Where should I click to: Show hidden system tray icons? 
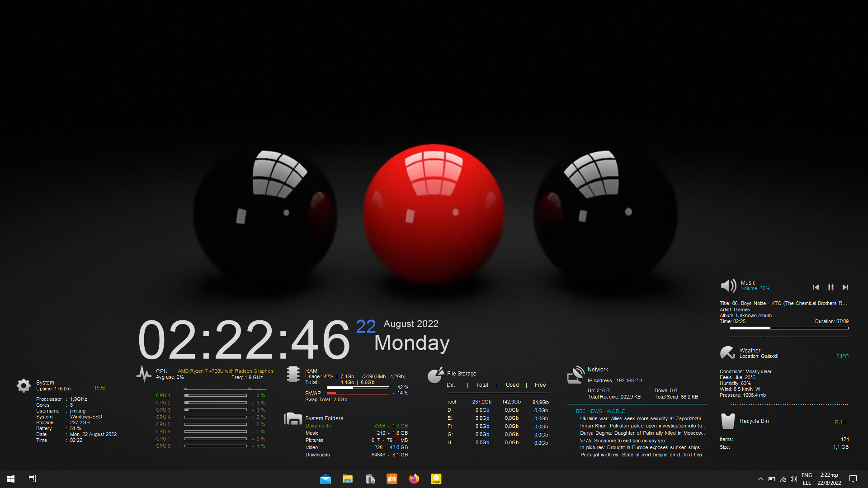[760, 479]
